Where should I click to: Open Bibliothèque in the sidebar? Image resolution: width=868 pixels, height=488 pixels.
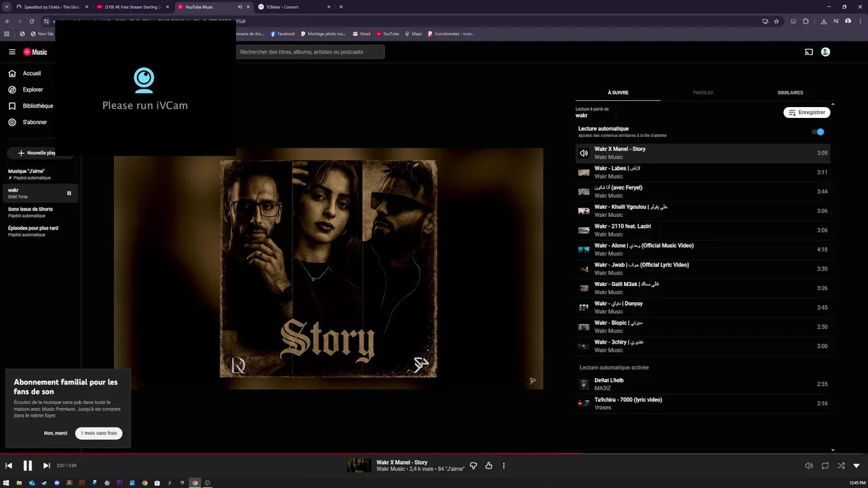(x=31, y=106)
